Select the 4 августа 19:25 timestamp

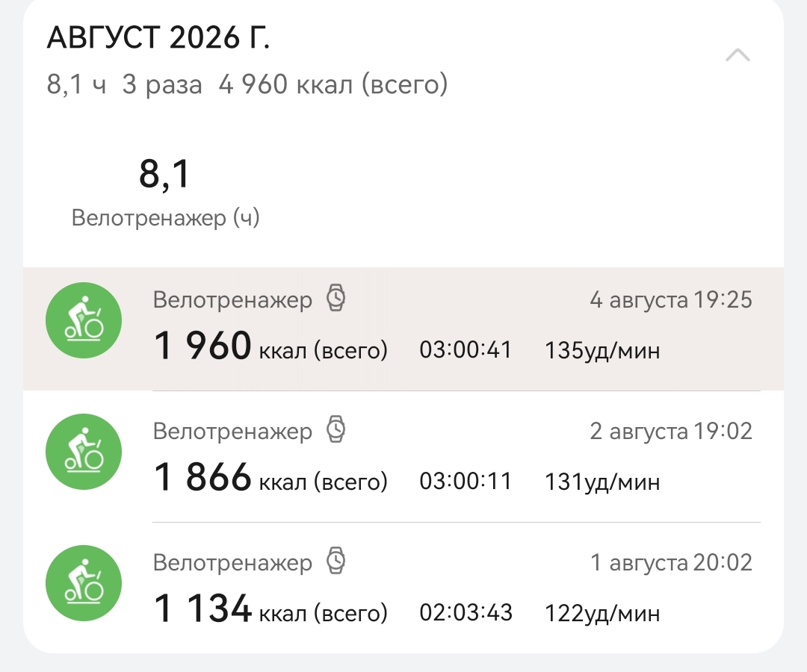pos(671,299)
